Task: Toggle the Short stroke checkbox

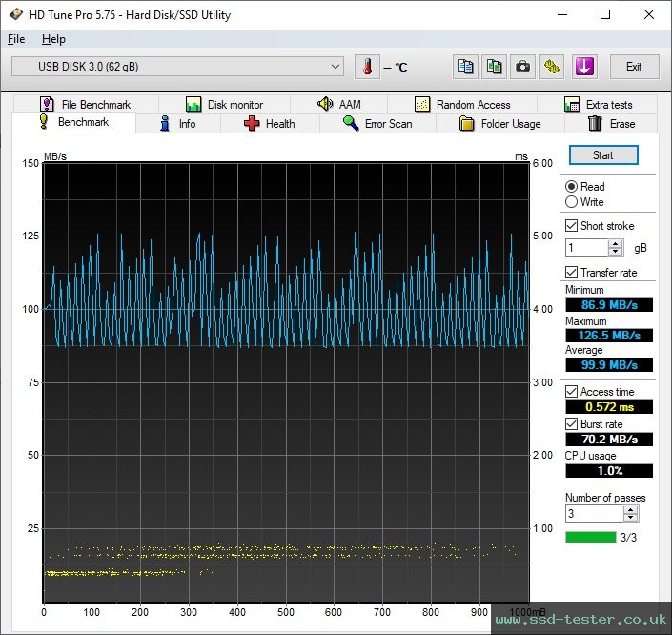Action: 571,226
